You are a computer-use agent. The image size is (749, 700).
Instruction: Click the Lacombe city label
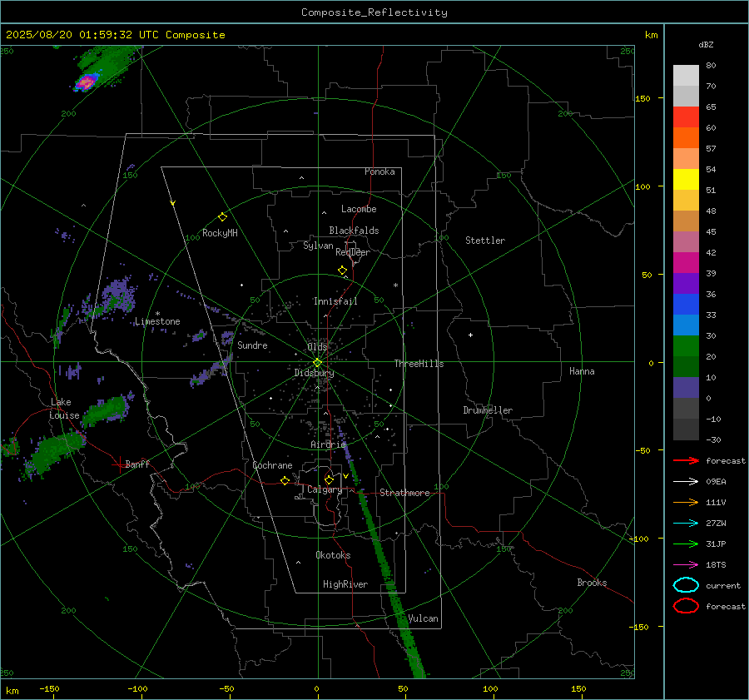pos(359,209)
